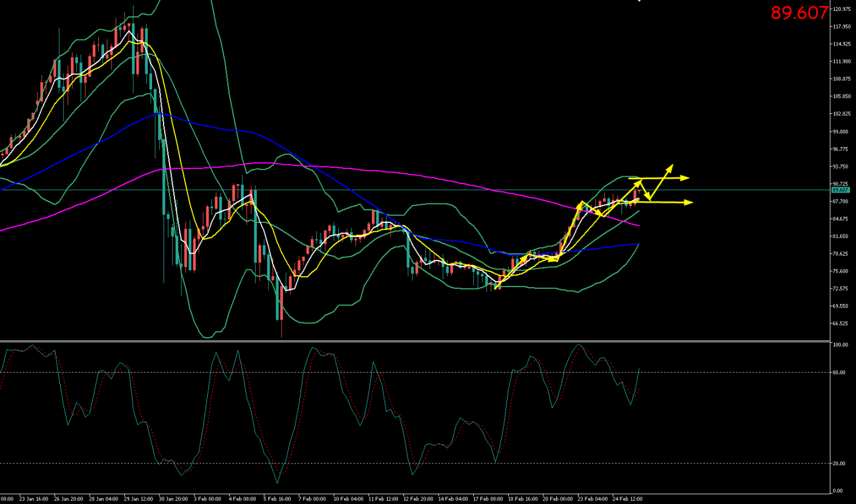The height and width of the screenshot is (504, 856).
Task: Select the teal 89.607 current price tag
Action: [841, 190]
